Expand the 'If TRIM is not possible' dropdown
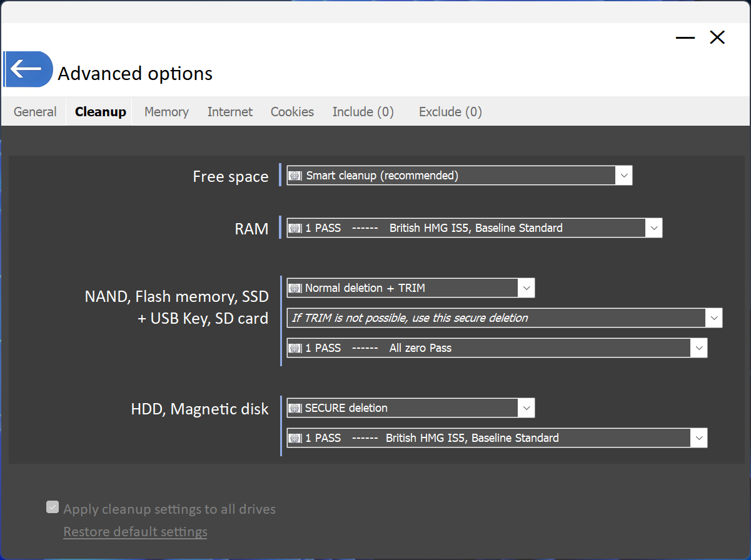The image size is (751, 560). pyautogui.click(x=505, y=318)
